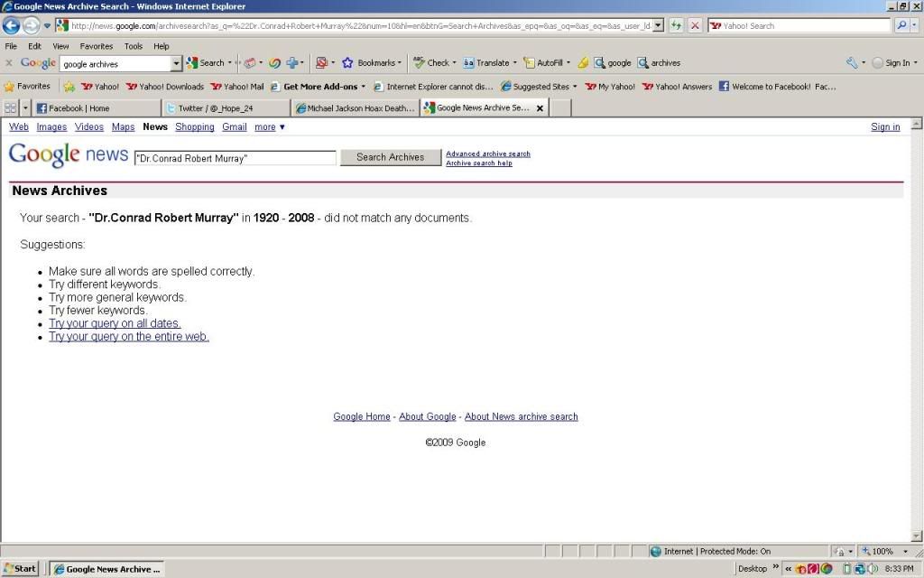This screenshot has width=924, height=578.
Task: Open the Tools menu
Action: point(134,46)
